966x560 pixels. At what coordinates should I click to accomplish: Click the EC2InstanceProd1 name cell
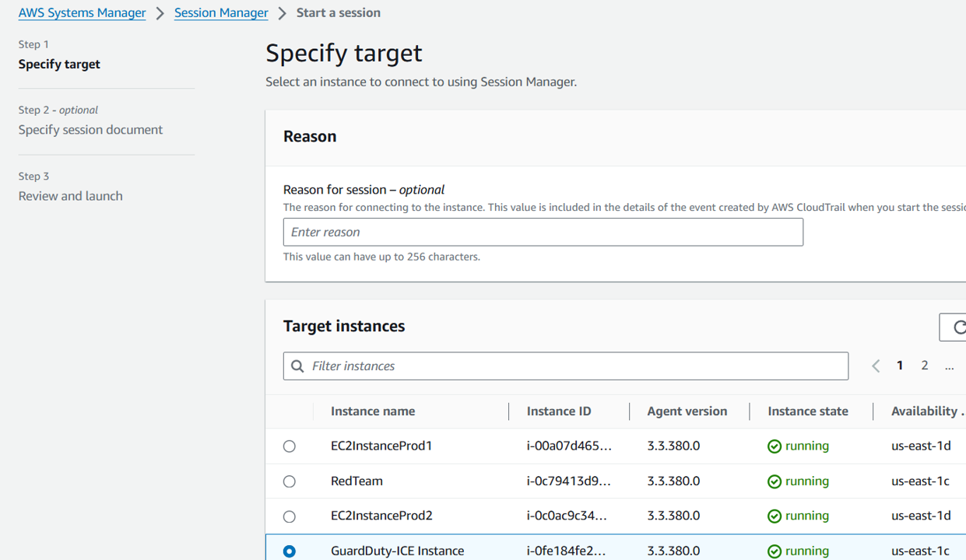pos(381,446)
